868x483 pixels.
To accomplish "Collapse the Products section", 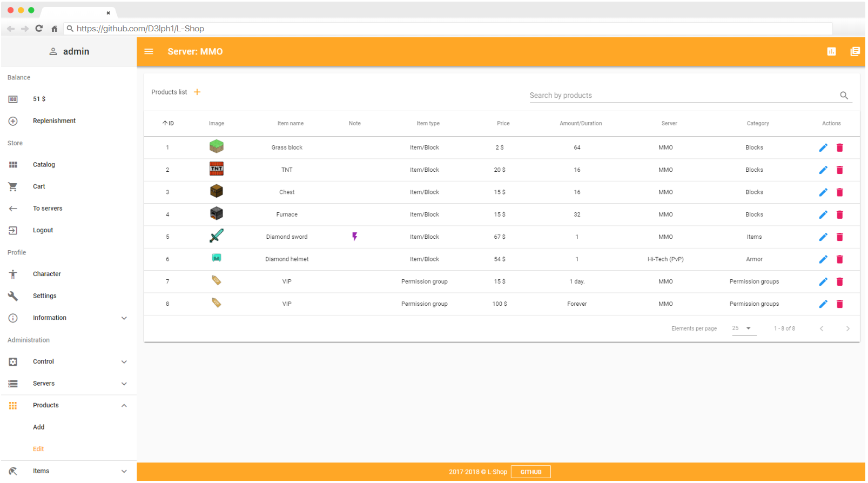I will [x=124, y=406].
